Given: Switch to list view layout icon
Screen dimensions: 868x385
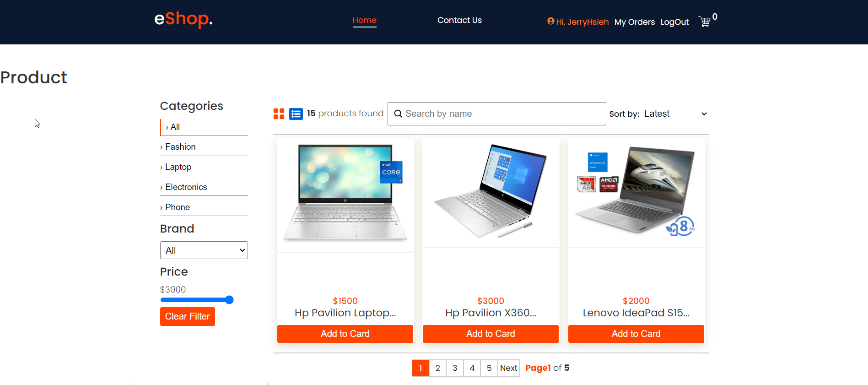Looking at the screenshot, I should (296, 114).
